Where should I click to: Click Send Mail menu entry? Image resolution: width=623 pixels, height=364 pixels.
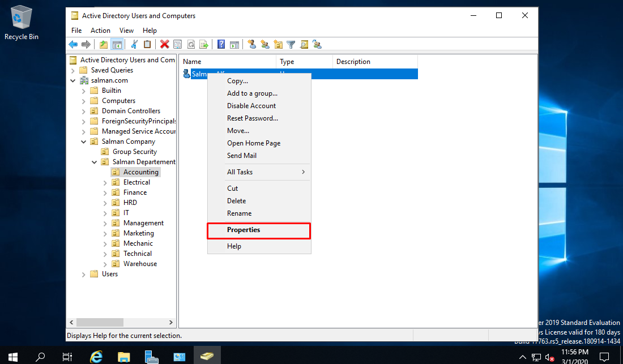259,156
